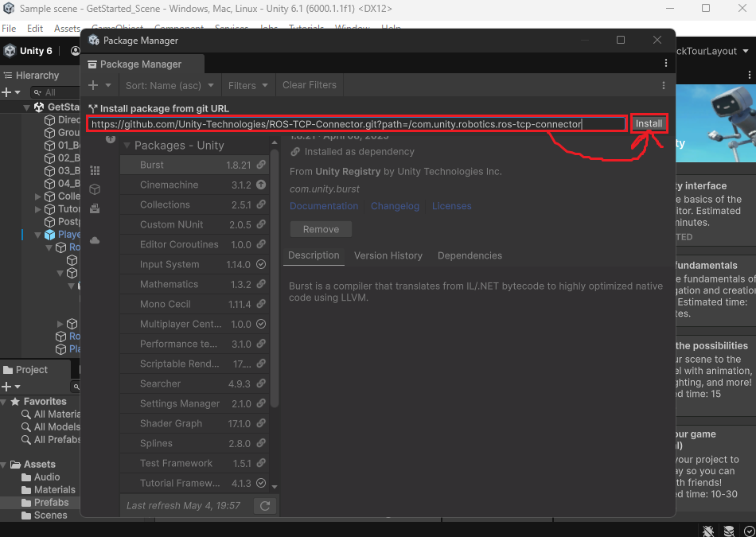Select the Shader Graph package
Screen dimensions: 756x537
(x=194, y=423)
